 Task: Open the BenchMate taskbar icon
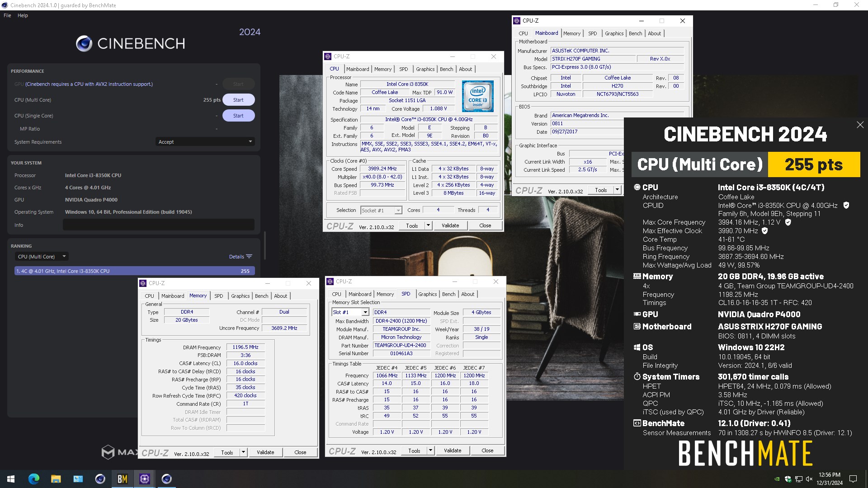pyautogui.click(x=123, y=479)
